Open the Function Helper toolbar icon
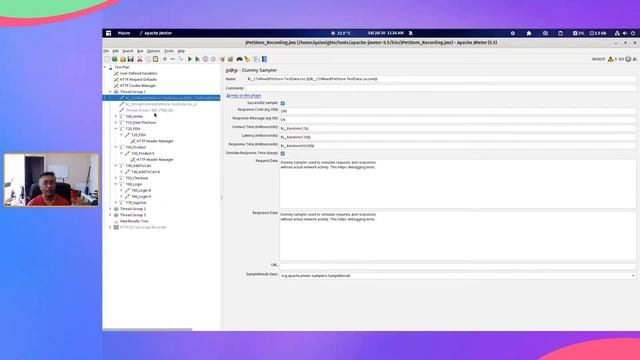Viewport: 640px width, 360px height. tap(257, 59)
